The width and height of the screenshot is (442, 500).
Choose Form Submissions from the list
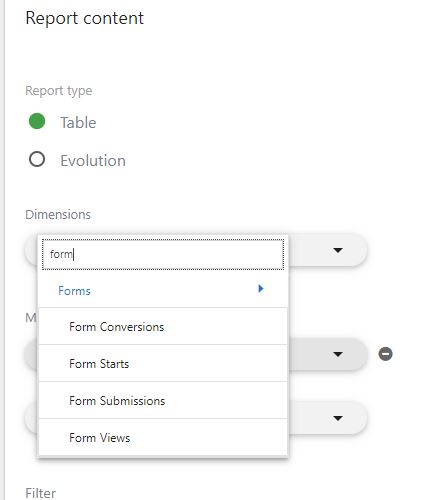[x=163, y=400]
